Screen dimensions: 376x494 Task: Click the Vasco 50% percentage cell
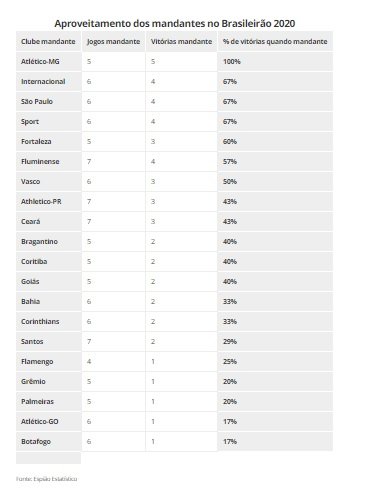275,181
